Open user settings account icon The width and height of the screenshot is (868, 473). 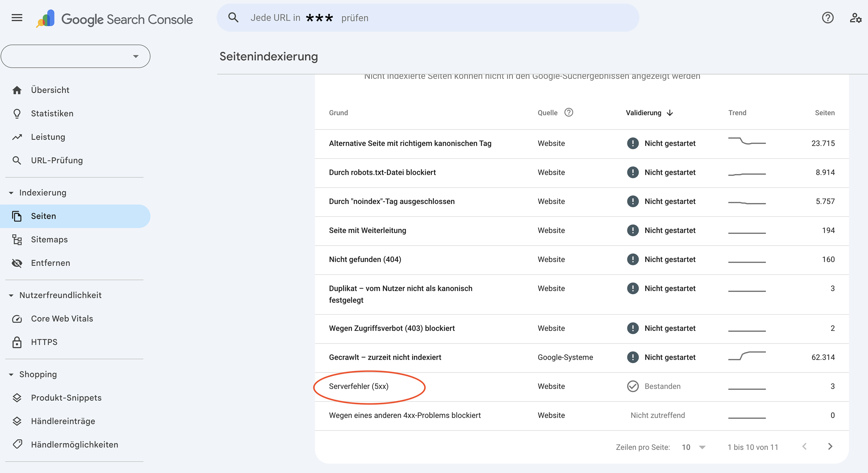855,18
